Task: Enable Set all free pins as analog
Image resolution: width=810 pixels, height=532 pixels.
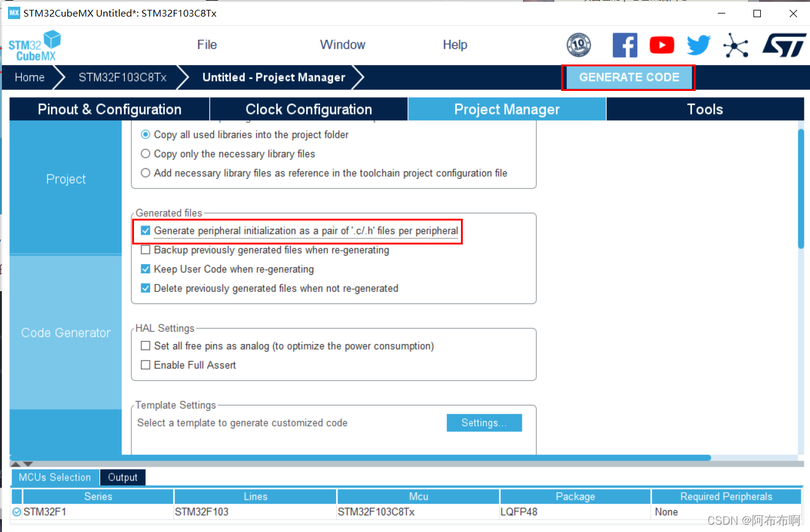Action: click(x=146, y=346)
